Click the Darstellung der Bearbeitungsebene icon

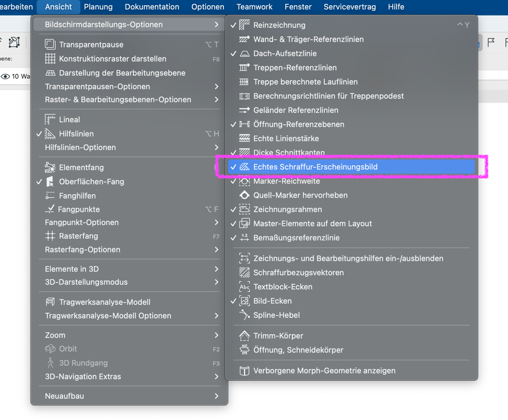[x=50, y=73]
